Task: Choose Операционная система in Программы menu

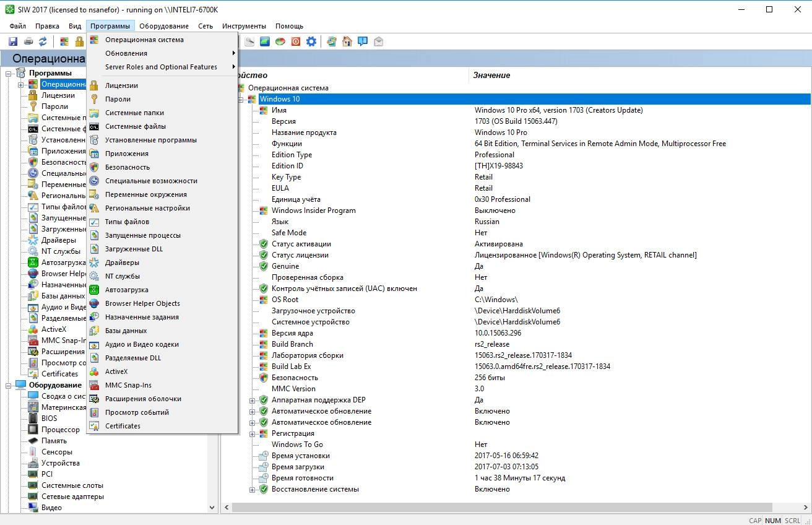Action: click(162, 40)
